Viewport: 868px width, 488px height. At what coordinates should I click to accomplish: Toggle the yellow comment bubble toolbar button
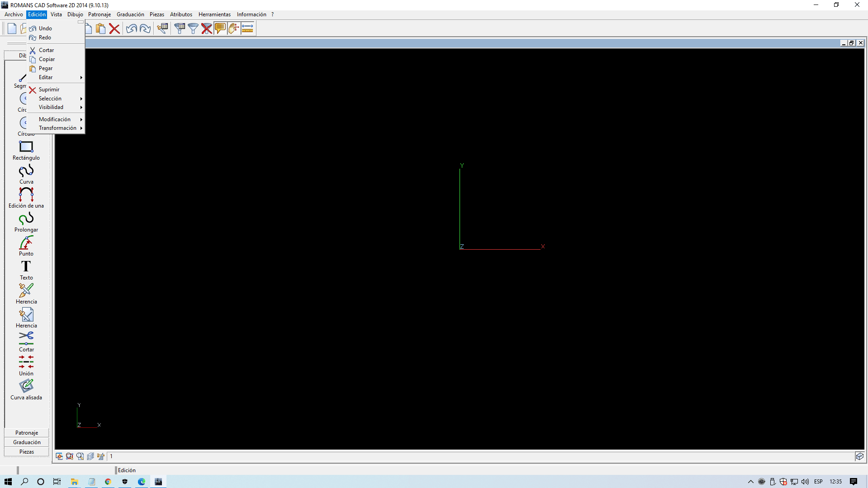tap(220, 28)
